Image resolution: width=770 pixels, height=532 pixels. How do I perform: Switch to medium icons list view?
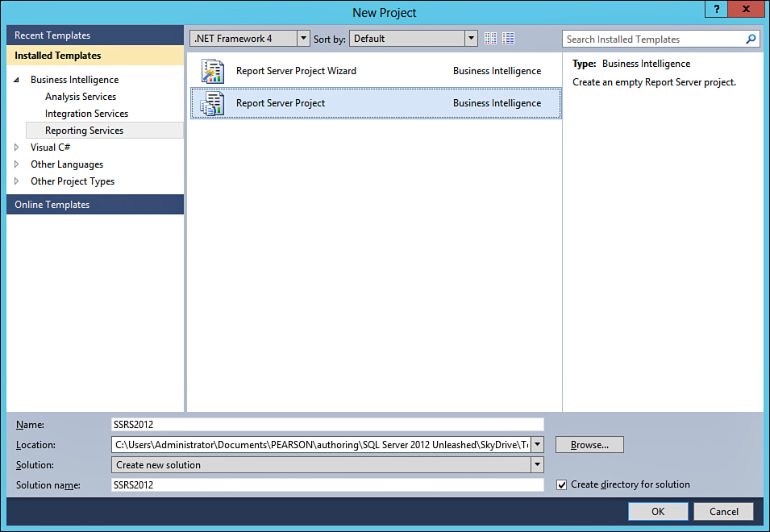coord(509,39)
